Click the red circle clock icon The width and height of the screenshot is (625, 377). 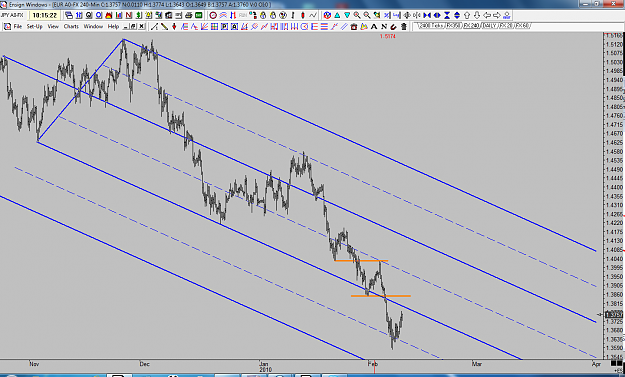click(213, 15)
